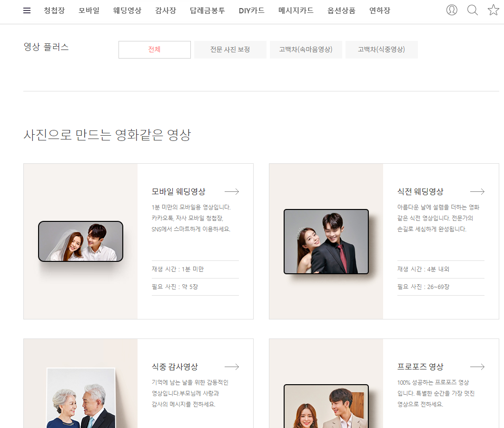
Task: Open the 감사장 menu
Action: (x=166, y=10)
